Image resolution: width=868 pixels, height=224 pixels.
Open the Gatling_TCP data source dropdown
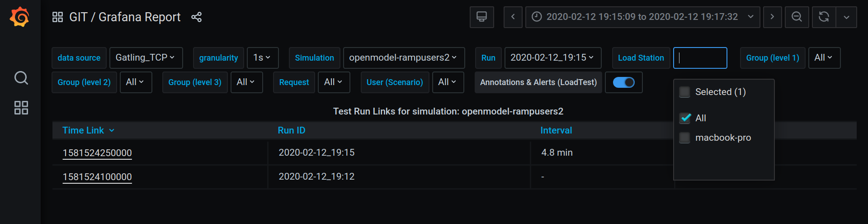146,58
